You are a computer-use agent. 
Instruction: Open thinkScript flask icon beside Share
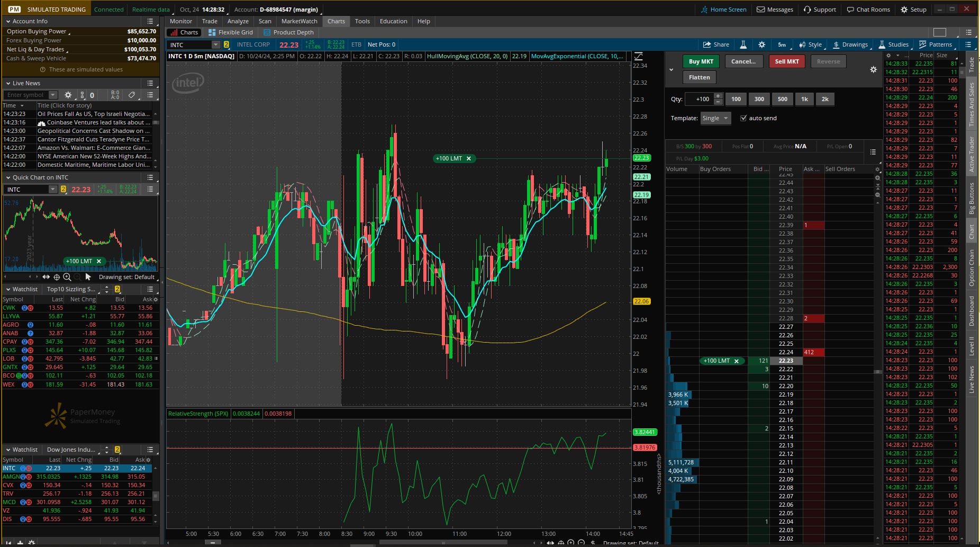point(743,44)
